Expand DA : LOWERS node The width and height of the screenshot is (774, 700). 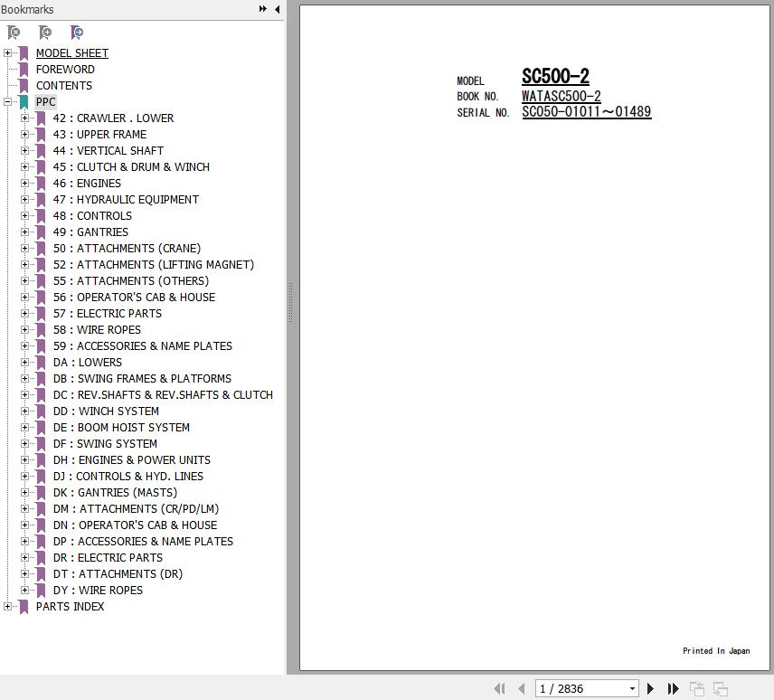click(x=24, y=363)
